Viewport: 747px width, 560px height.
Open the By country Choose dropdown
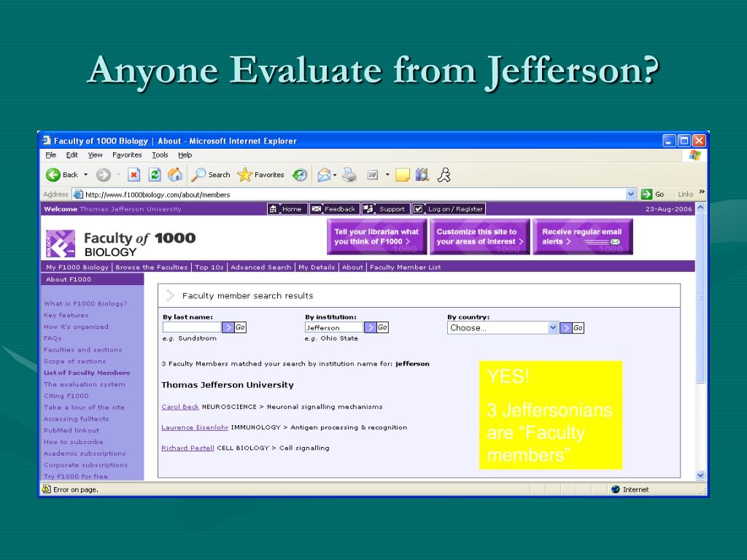(x=503, y=327)
